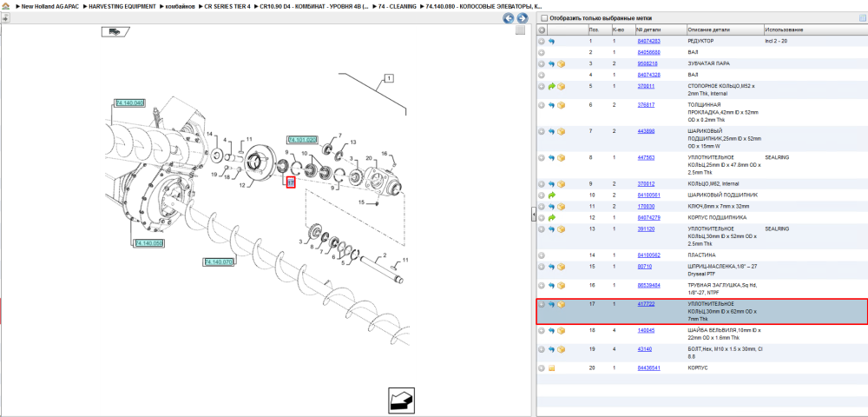Open breadcrumb '74 - CLEANING'
The image size is (868, 417).
[398, 6]
